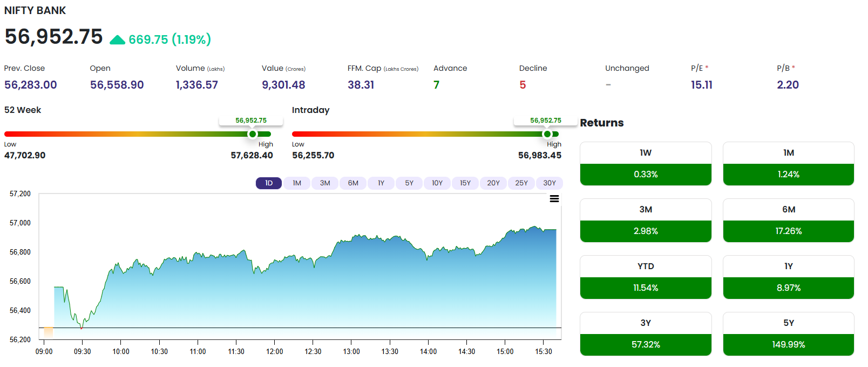The height and width of the screenshot is (367, 868).
Task: Click the 57,000 price axis label
Action: 20,223
